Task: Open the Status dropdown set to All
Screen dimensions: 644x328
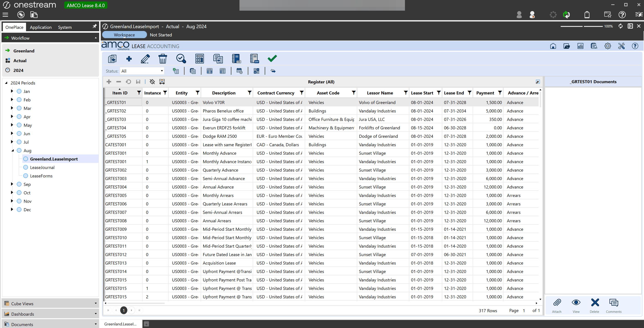Action: (142, 71)
